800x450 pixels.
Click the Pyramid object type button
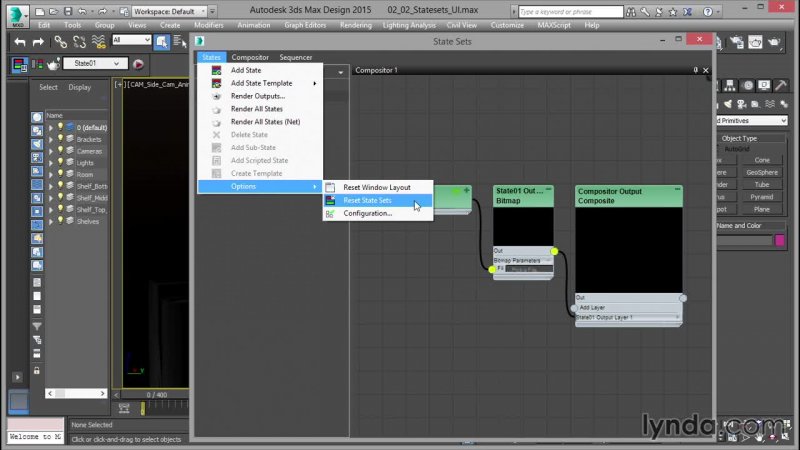coord(762,197)
